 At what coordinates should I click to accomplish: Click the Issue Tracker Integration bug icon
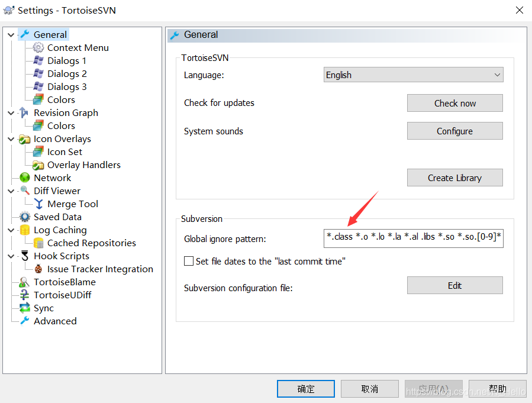pyautogui.click(x=38, y=269)
